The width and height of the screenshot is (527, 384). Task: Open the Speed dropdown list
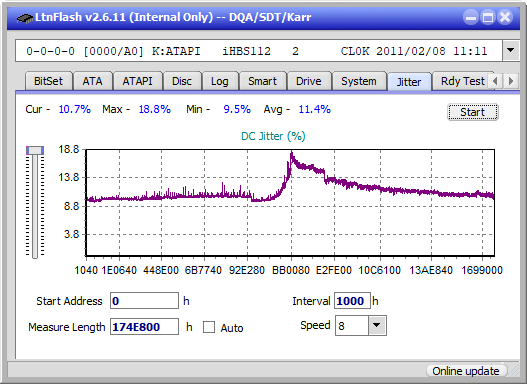coord(377,325)
